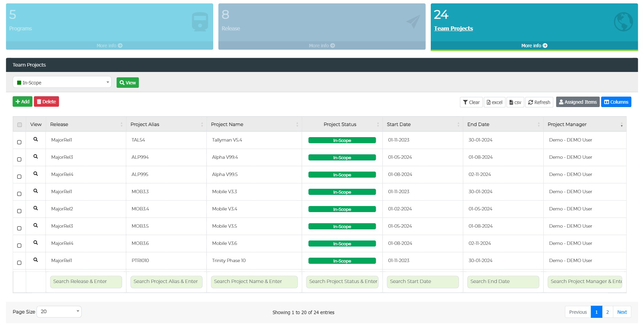This screenshot has width=644, height=332.
Task: Click the red Delete button
Action: pos(46,102)
